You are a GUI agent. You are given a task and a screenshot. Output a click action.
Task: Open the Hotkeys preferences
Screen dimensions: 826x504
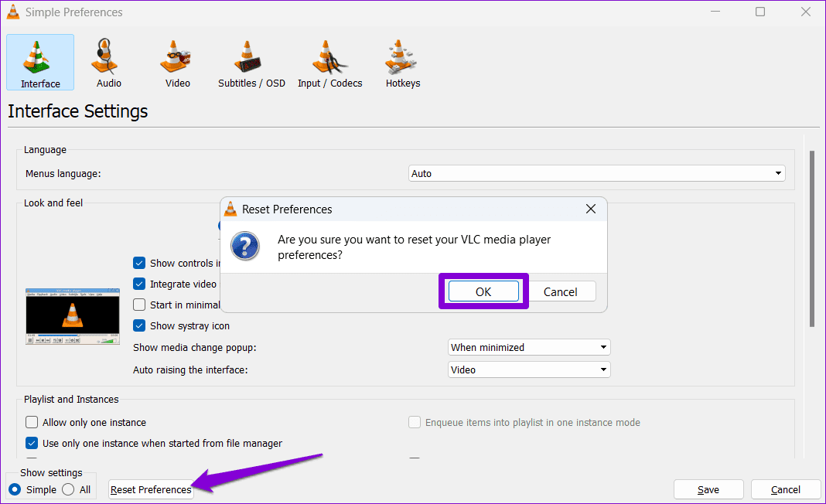402,62
